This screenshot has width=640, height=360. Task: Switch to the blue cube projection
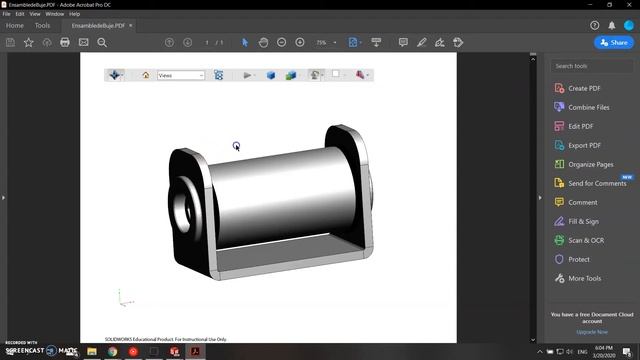[271, 75]
